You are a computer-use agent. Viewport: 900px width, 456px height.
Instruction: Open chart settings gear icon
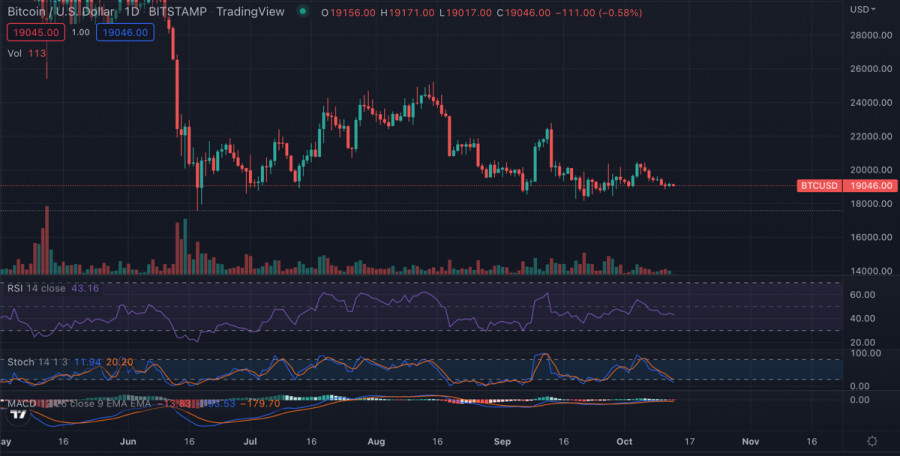pyautogui.click(x=872, y=441)
